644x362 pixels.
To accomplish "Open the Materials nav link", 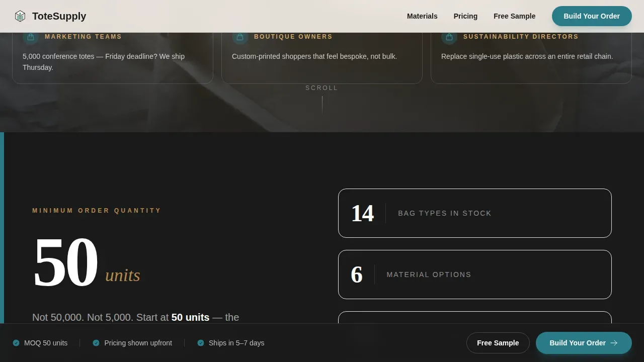I will [422, 16].
